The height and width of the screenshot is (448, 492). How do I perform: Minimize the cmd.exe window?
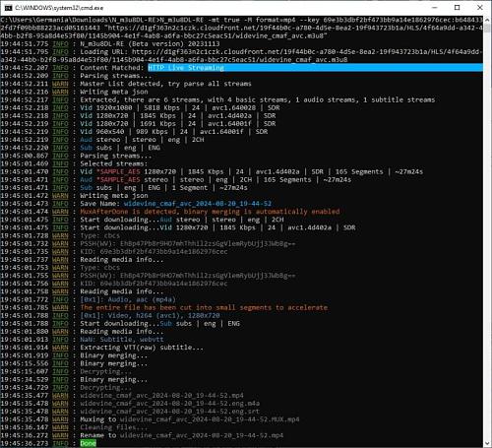coord(435,7)
